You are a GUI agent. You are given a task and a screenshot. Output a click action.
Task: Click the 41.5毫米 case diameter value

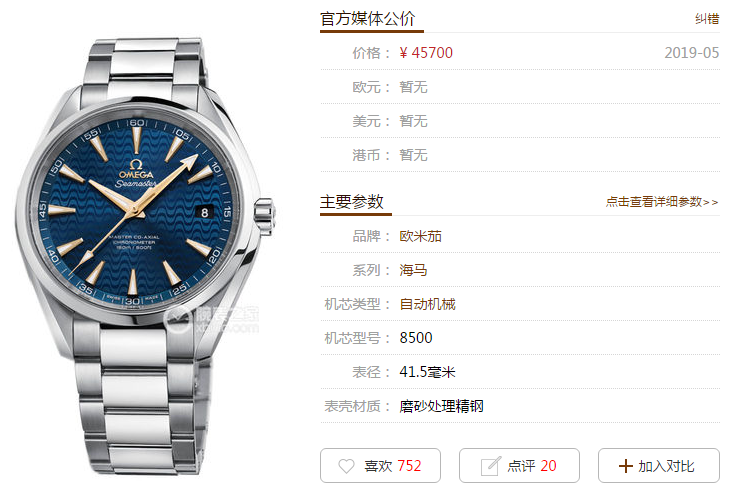point(427,371)
